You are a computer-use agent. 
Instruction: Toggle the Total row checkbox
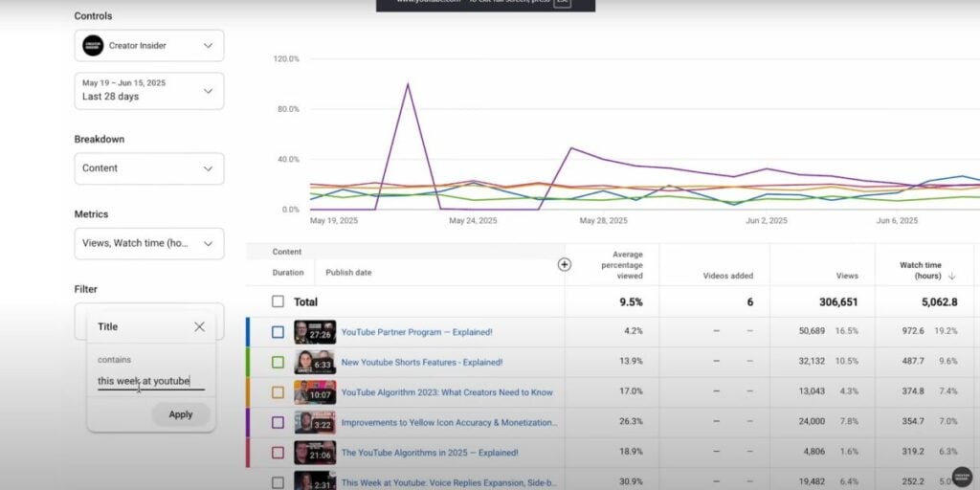coord(278,301)
